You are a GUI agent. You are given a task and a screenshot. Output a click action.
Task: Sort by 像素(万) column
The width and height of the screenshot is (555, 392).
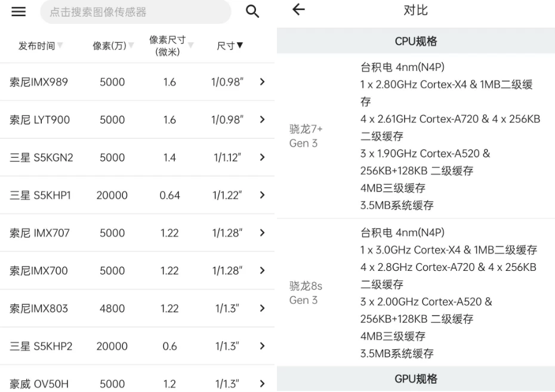[113, 46]
